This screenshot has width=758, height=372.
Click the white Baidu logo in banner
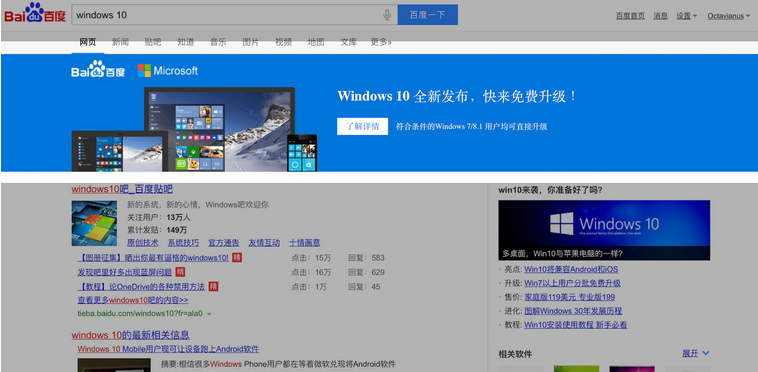pyautogui.click(x=98, y=70)
